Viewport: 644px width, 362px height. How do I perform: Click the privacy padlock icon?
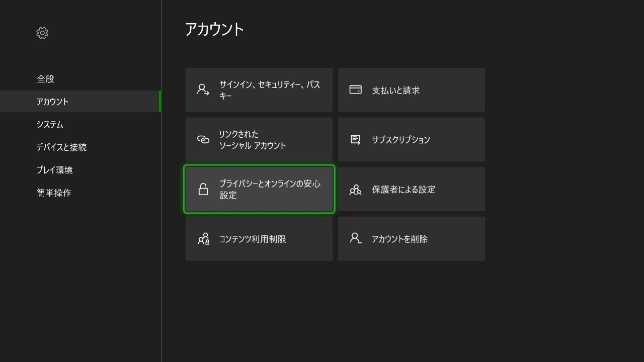[203, 189]
